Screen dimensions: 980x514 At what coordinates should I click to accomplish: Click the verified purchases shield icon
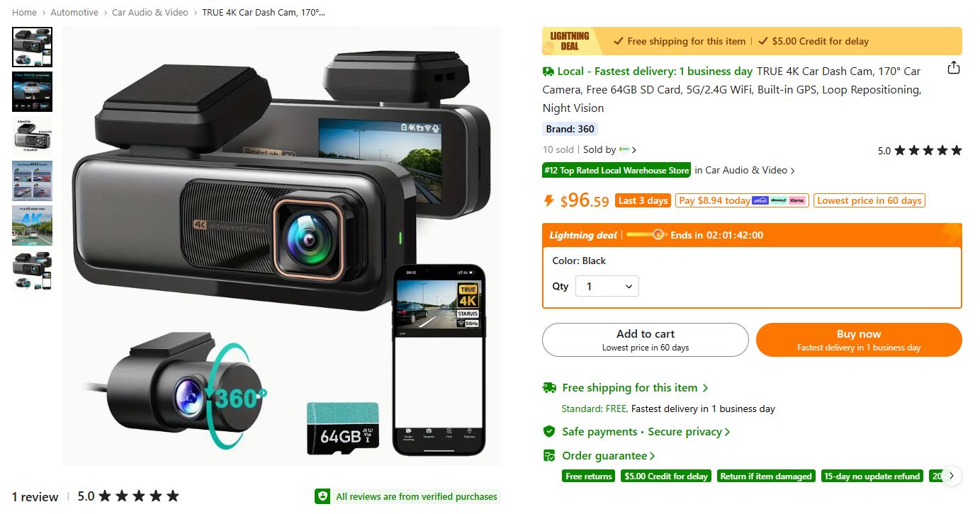[x=322, y=496]
